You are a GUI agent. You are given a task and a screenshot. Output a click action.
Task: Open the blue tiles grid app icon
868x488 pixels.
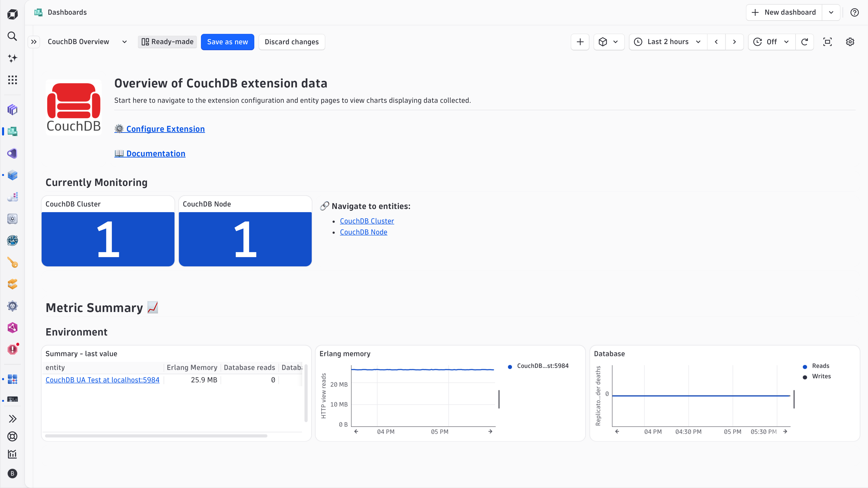click(12, 379)
